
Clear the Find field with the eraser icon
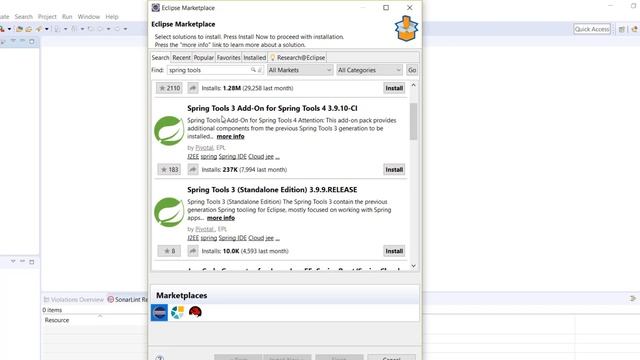pyautogui.click(x=260, y=70)
